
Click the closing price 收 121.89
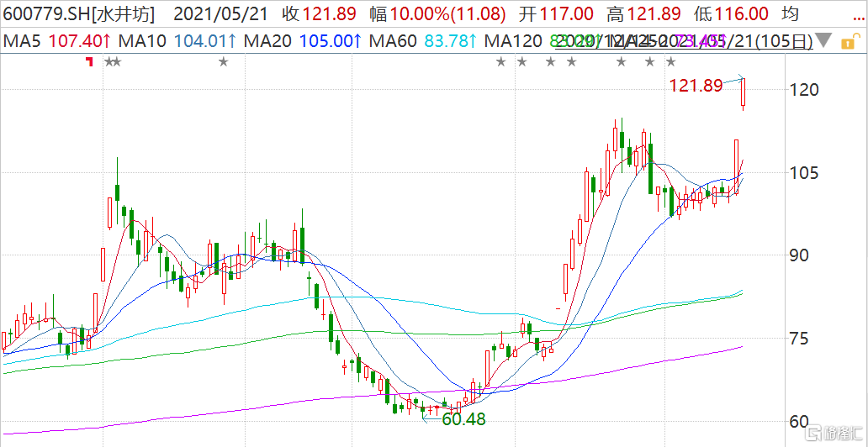318,15
